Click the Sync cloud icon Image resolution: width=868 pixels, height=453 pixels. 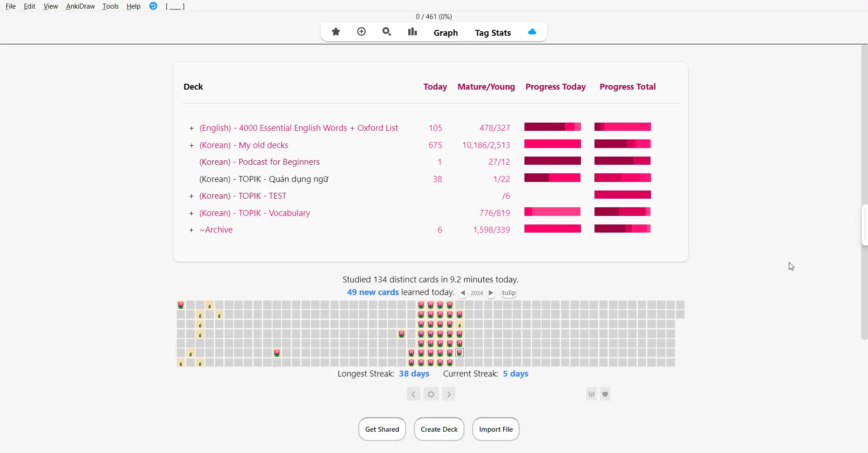[x=532, y=32]
